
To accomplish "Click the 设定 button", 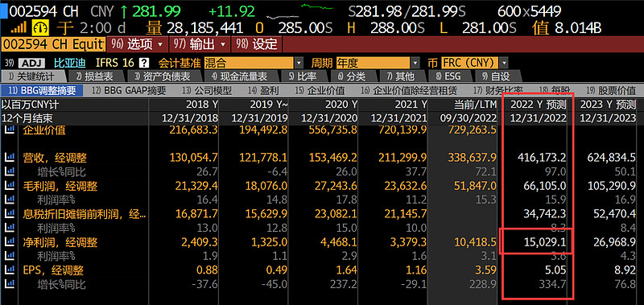I will (257, 44).
